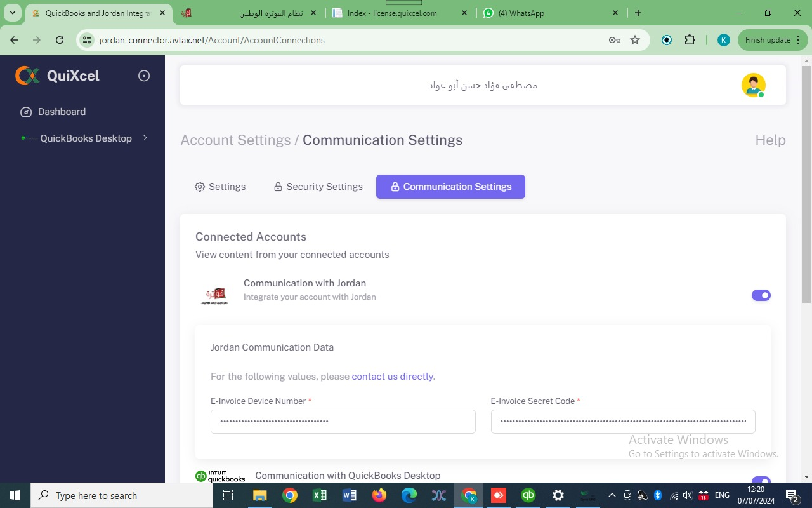Disable the Communication with Jordan toggle
This screenshot has height=508, width=812.
[x=761, y=295]
